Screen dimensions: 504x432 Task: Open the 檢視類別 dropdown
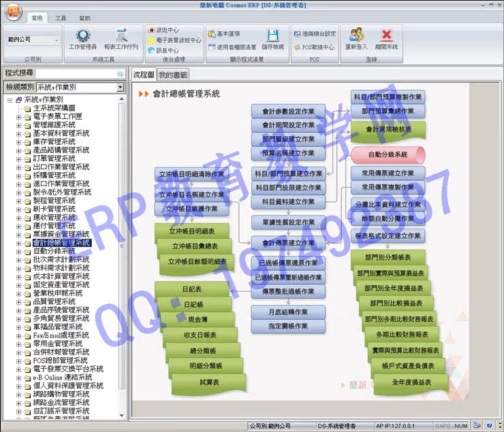click(121, 87)
